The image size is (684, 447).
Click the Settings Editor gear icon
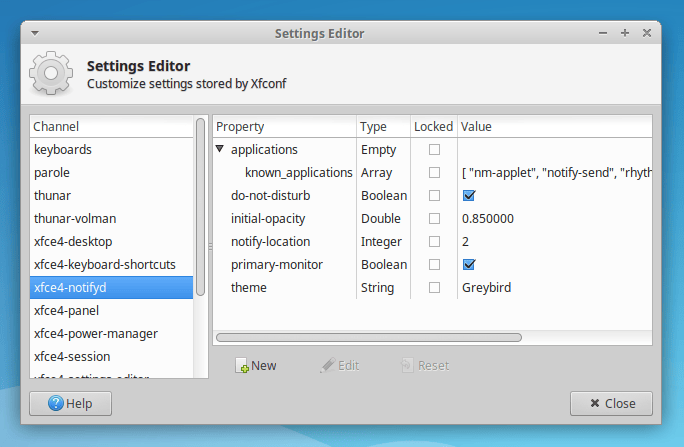(x=49, y=74)
